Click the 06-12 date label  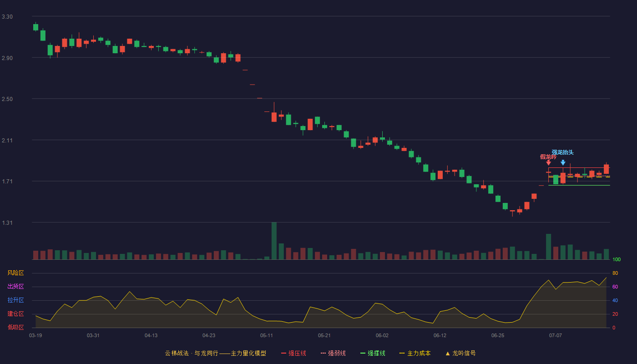click(440, 335)
